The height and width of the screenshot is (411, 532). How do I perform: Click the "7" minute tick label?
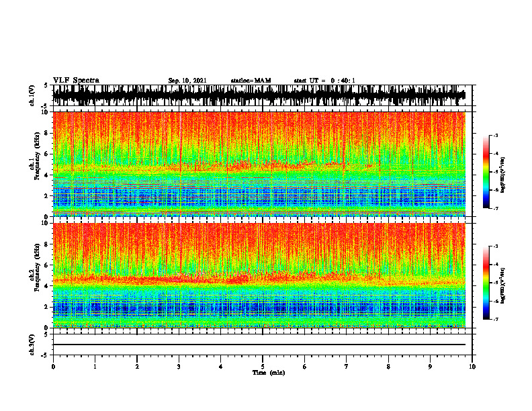pos(347,367)
